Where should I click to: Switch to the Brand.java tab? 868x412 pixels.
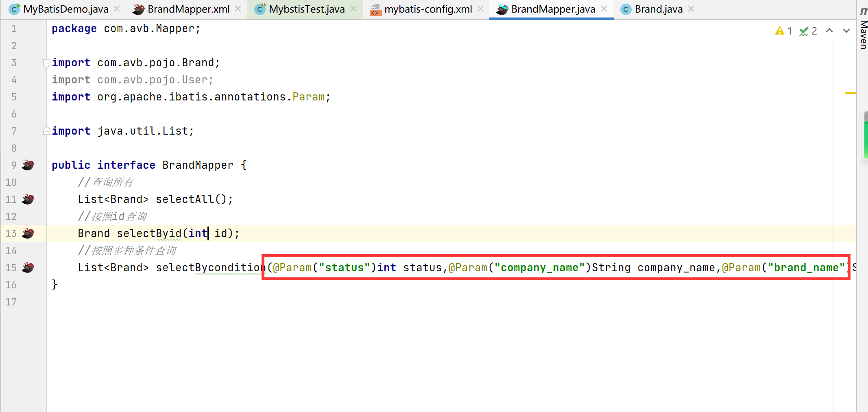pyautogui.click(x=659, y=9)
